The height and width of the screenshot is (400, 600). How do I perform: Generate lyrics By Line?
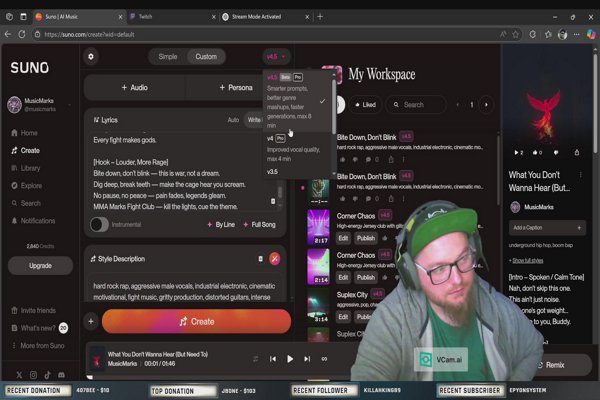point(221,225)
